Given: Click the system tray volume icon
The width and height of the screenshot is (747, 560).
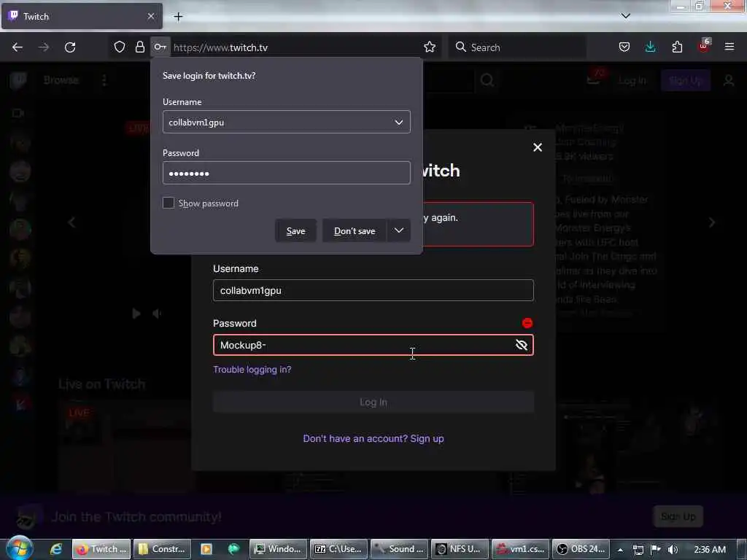Looking at the screenshot, I should coord(673,550).
